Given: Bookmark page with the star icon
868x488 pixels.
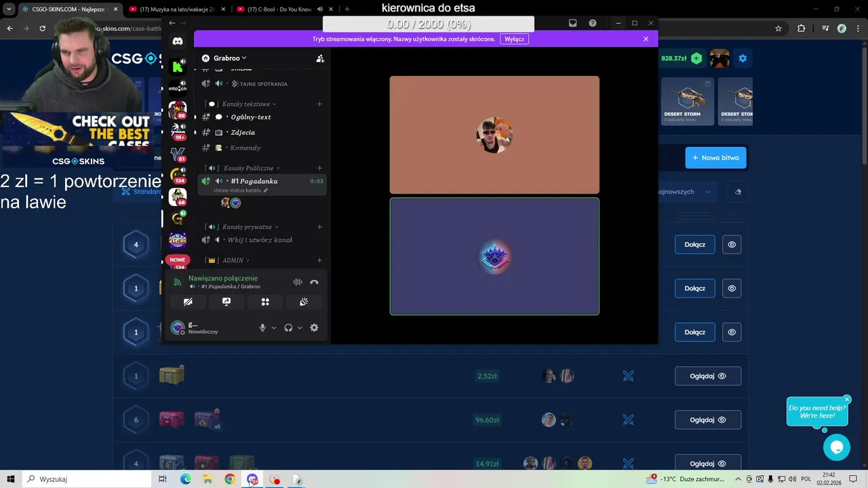Looking at the screenshot, I should click(x=778, y=28).
